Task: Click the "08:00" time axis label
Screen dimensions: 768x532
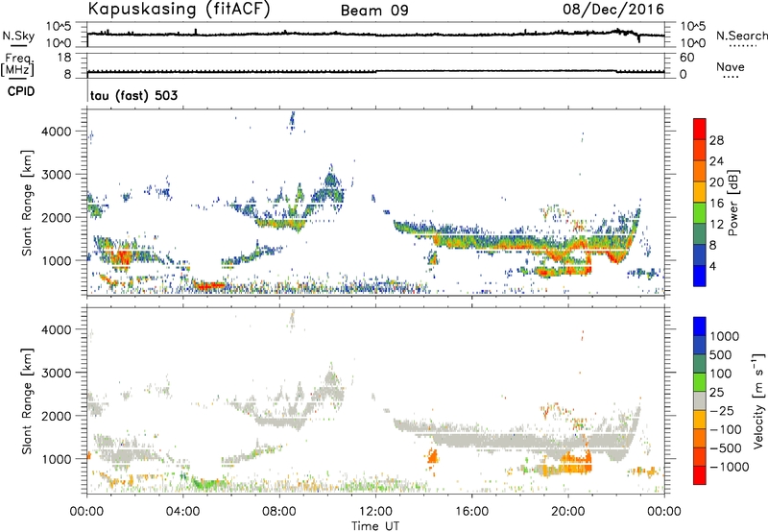Action: pos(279,512)
